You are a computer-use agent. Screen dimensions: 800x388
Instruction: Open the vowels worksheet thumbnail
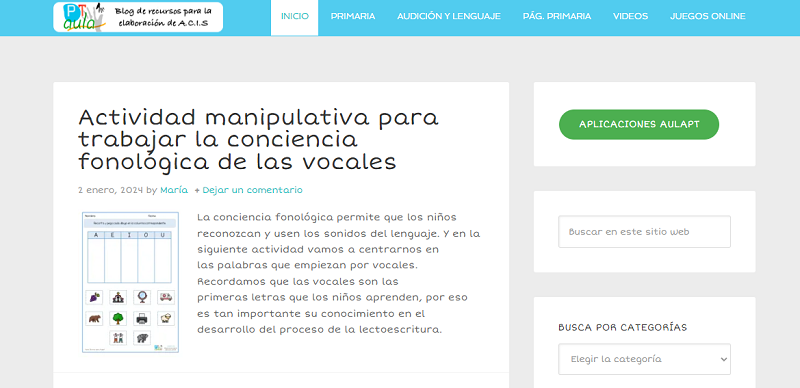[131, 282]
